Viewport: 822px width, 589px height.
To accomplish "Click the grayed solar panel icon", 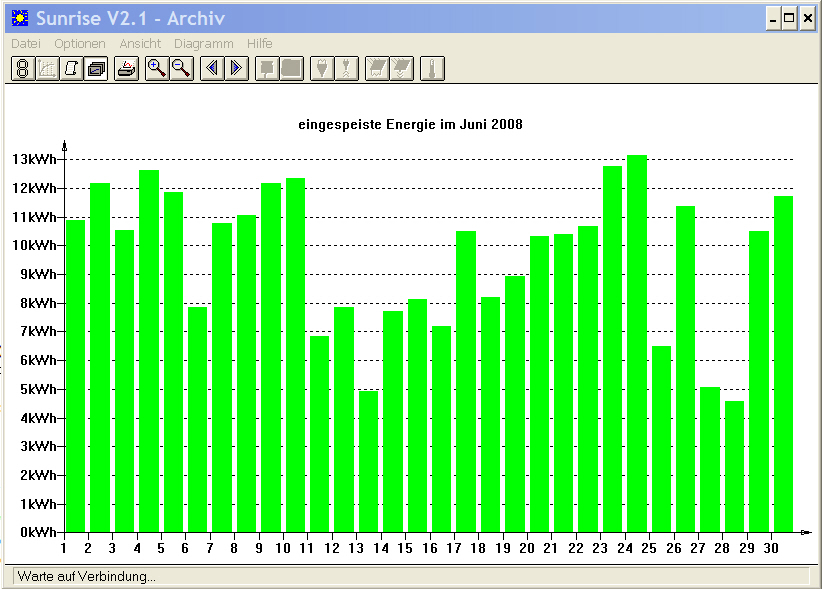I will 377,69.
